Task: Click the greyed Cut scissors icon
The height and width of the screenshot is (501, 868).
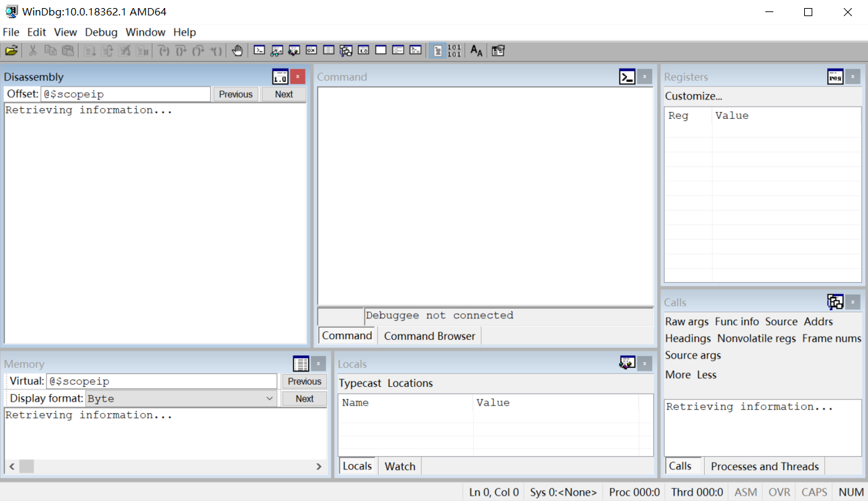Action: 32,50
